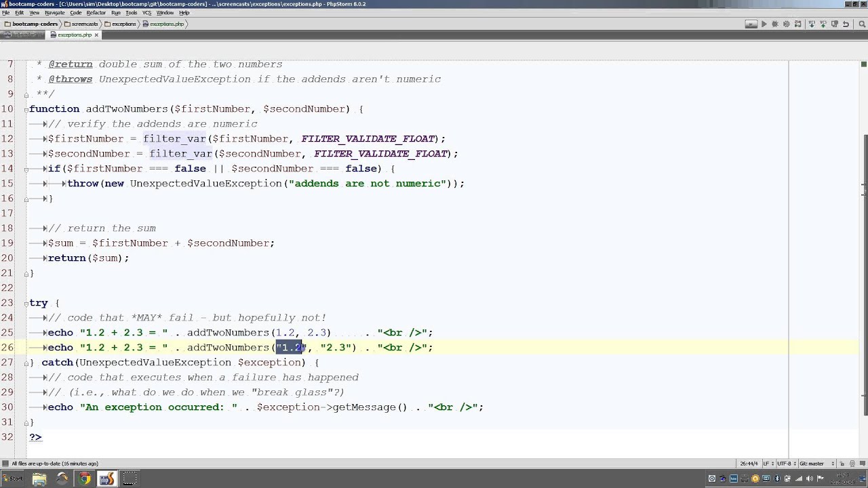Click FILTER_VALIDATE_FLOAT on line 12
The height and width of the screenshot is (488, 868).
pyautogui.click(x=368, y=139)
